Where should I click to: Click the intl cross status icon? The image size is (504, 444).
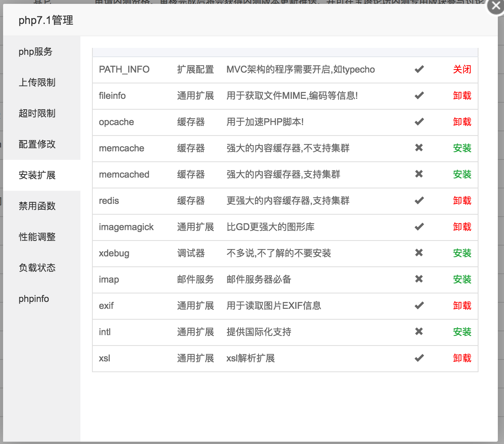[419, 332]
